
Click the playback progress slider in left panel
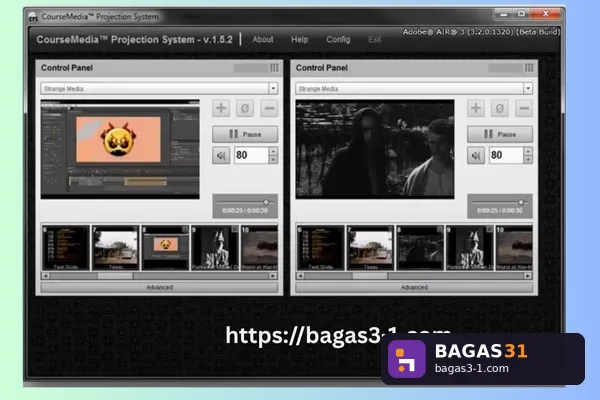pos(245,202)
